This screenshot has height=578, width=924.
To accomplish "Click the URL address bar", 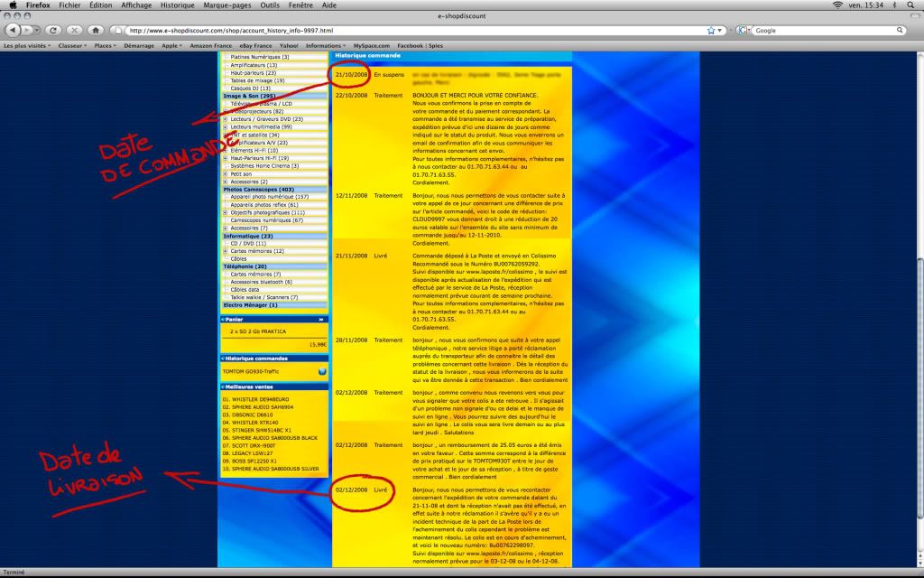I will (x=406, y=30).
